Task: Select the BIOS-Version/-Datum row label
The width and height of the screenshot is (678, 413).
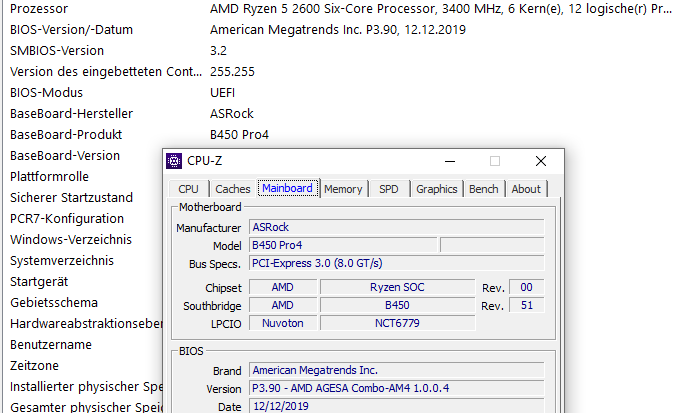Action: [x=71, y=30]
